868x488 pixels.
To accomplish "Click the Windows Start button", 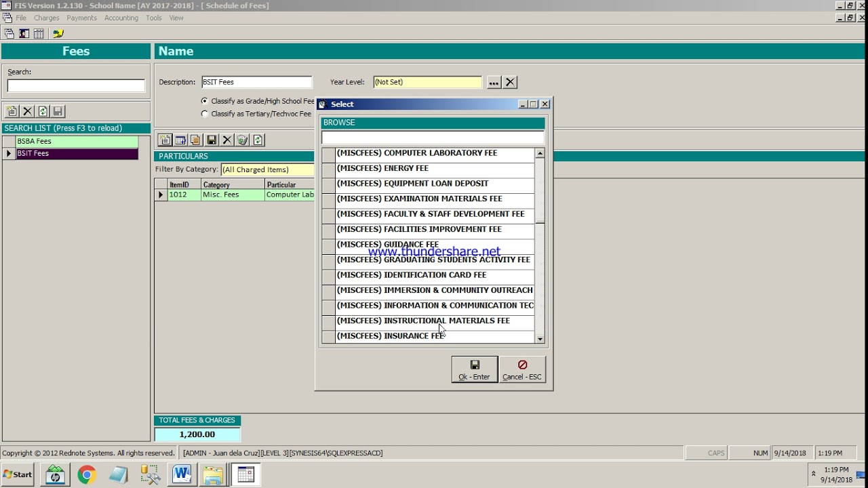I will coord(18,474).
